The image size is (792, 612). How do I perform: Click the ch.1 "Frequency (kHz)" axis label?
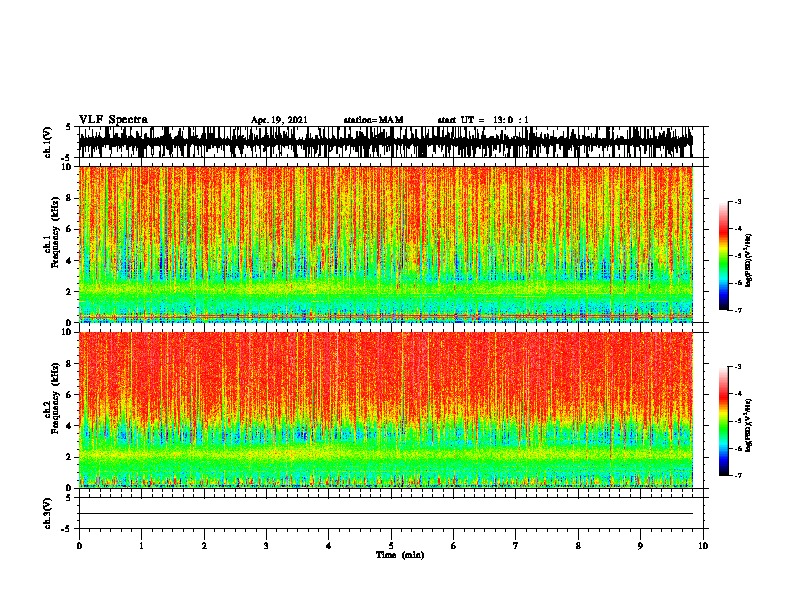[56, 232]
